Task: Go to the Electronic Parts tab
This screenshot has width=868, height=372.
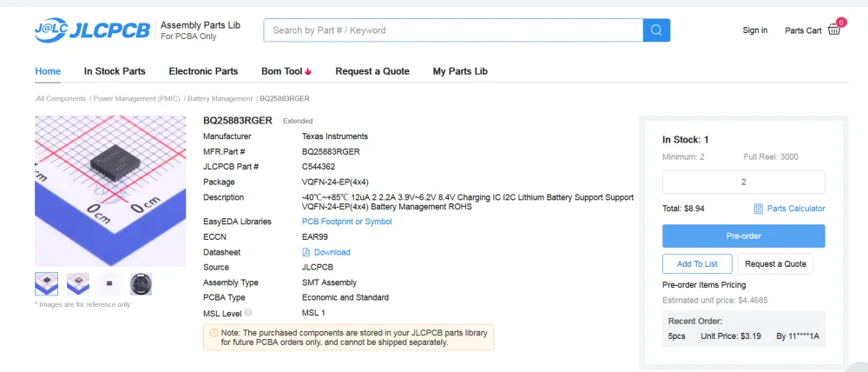Action: 203,71
